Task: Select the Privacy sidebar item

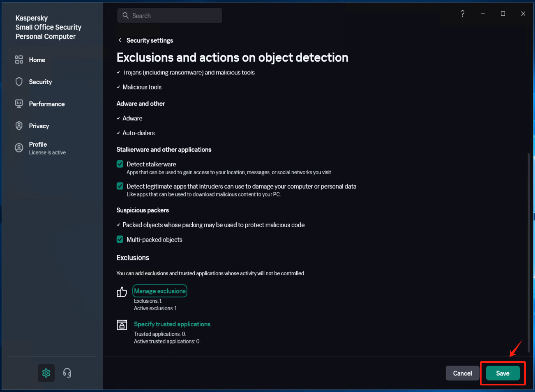Action: tap(39, 126)
